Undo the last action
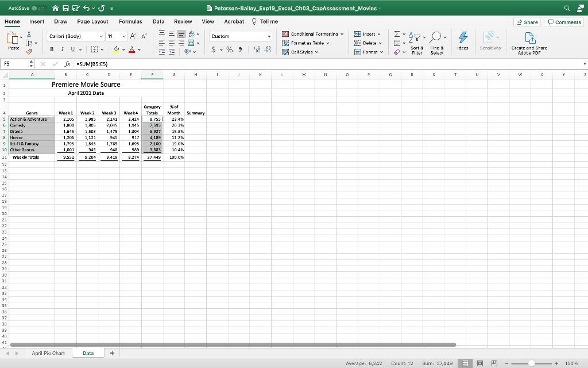 (x=87, y=8)
